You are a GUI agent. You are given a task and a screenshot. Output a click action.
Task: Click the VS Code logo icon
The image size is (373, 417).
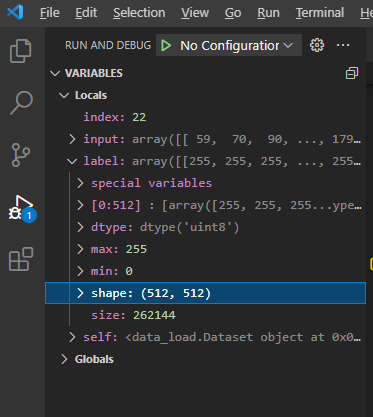coord(15,13)
